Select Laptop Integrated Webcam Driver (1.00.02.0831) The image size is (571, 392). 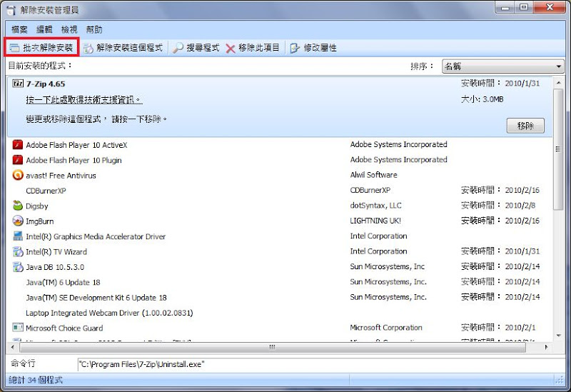pyautogui.click(x=109, y=313)
